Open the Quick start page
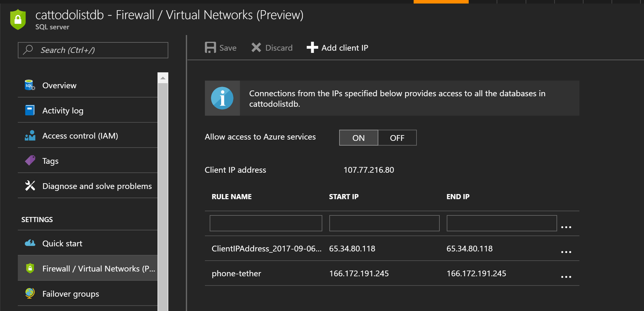Viewport: 644px width, 311px height. [x=62, y=243]
